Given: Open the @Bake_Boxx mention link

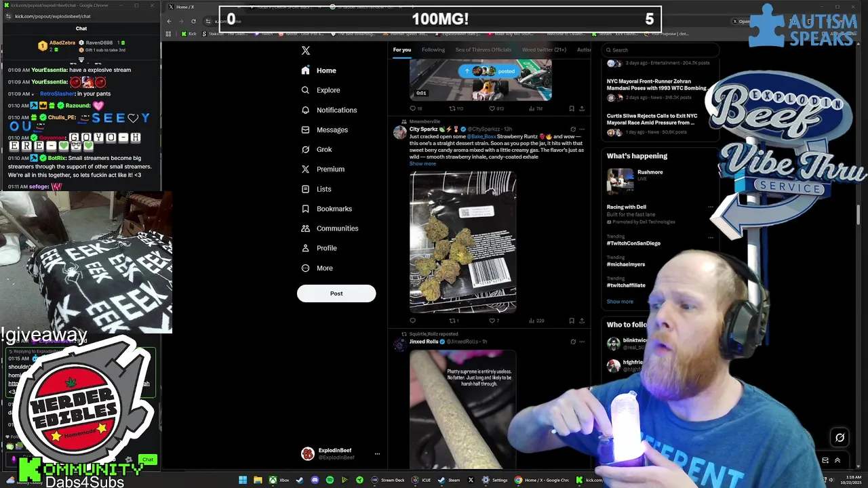Looking at the screenshot, I should click(x=481, y=136).
